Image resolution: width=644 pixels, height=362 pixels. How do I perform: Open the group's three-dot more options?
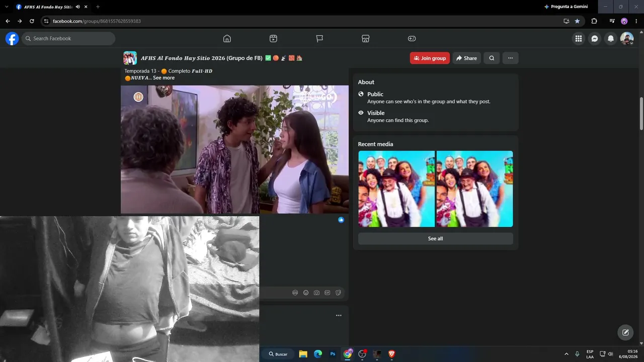click(x=510, y=58)
